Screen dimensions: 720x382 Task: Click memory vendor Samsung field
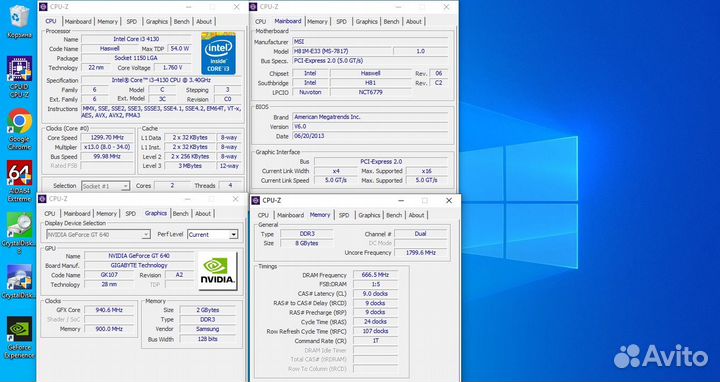tap(208, 329)
